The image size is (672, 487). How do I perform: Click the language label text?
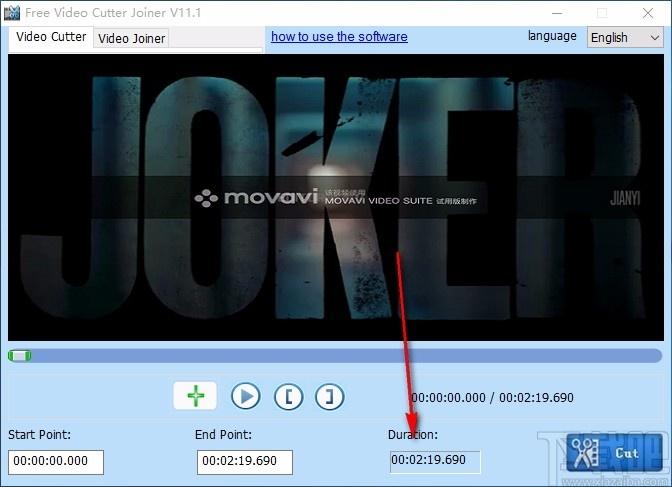click(552, 36)
